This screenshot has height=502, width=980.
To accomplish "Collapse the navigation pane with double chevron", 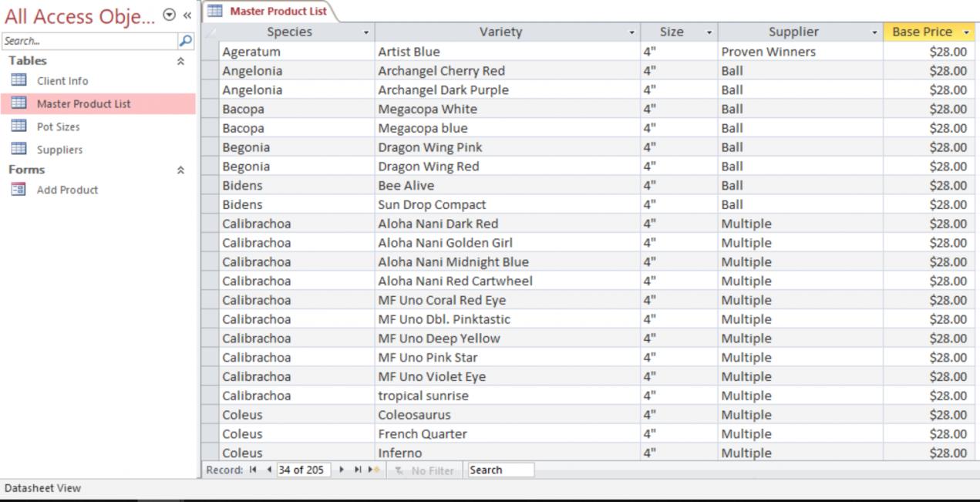I will point(187,15).
